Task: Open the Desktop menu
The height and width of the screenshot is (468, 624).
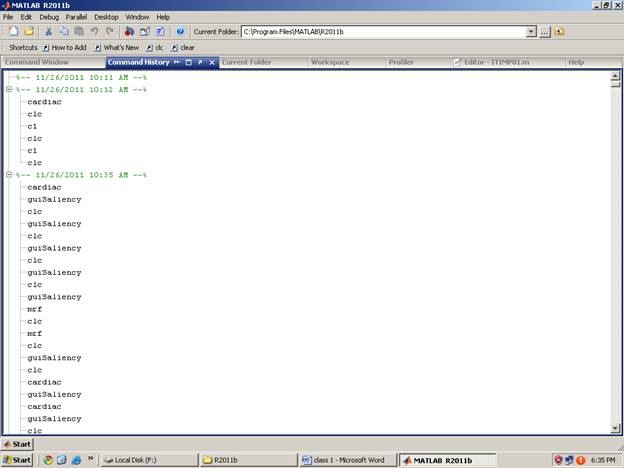Action: (106, 17)
